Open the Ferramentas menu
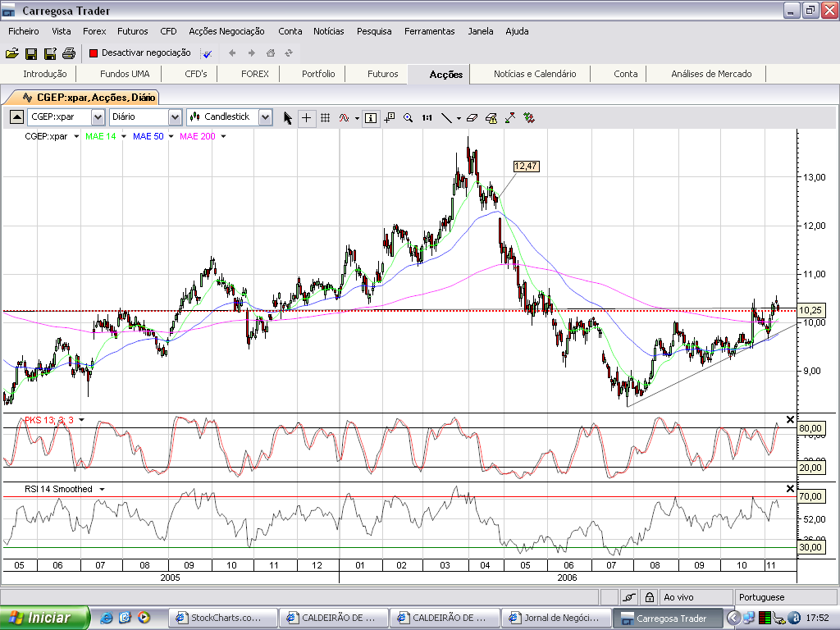The height and width of the screenshot is (630, 840). coord(429,31)
